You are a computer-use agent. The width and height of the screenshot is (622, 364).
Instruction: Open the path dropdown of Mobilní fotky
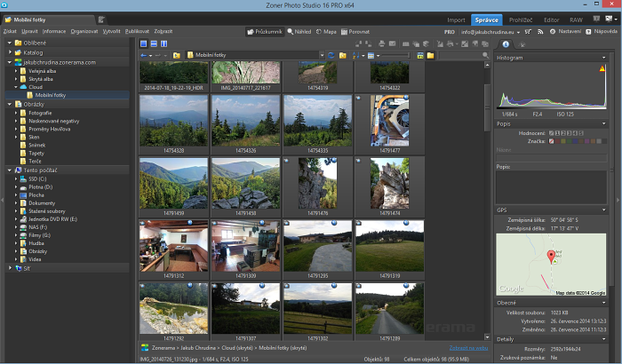point(322,56)
